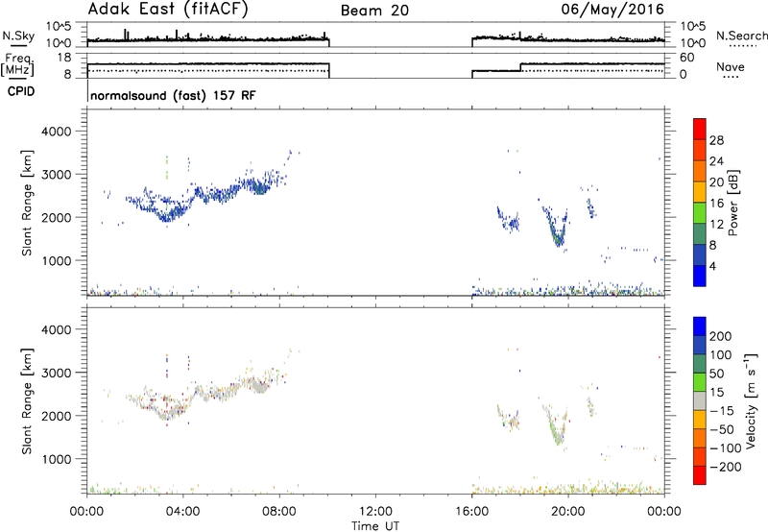Click the grey swatch on Velocity colorbar

click(700, 400)
